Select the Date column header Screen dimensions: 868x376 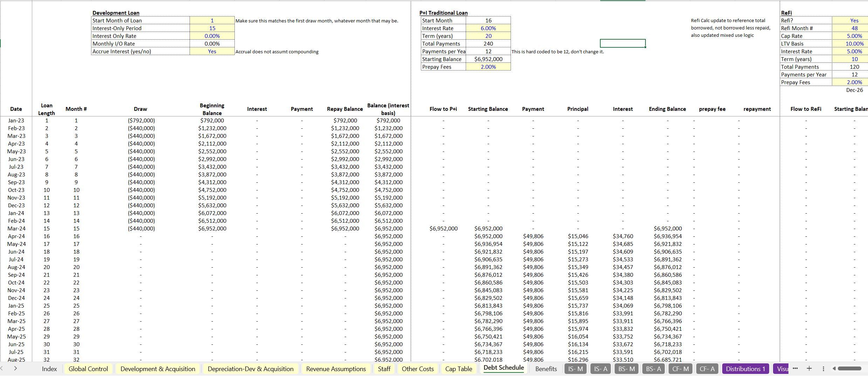[16, 109]
